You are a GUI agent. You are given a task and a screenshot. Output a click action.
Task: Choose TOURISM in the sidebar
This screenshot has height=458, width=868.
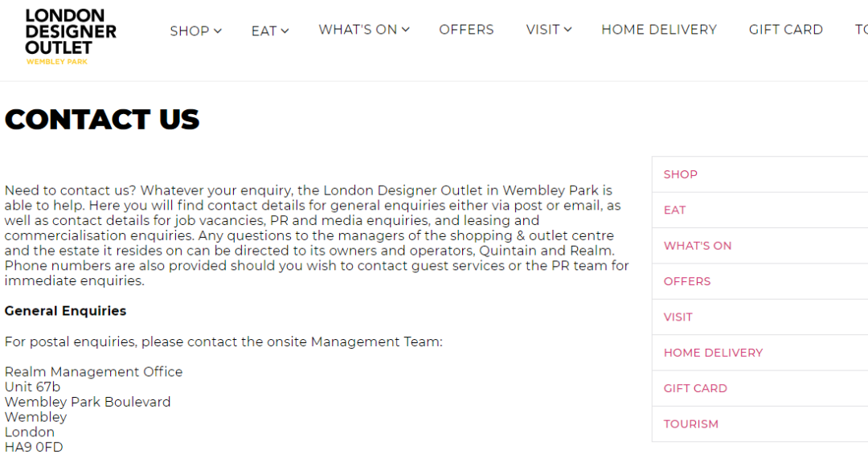coord(691,424)
